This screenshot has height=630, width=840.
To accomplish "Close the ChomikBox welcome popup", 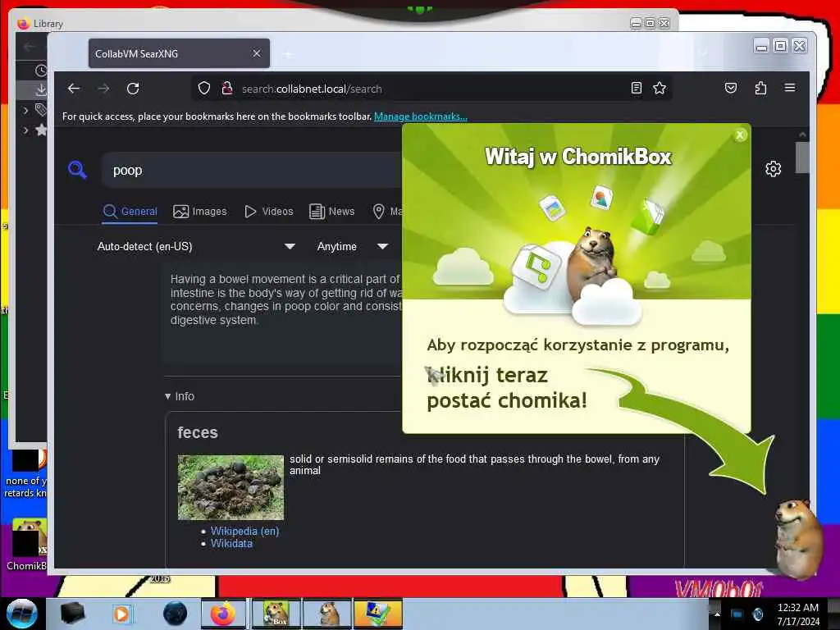I will (x=740, y=135).
